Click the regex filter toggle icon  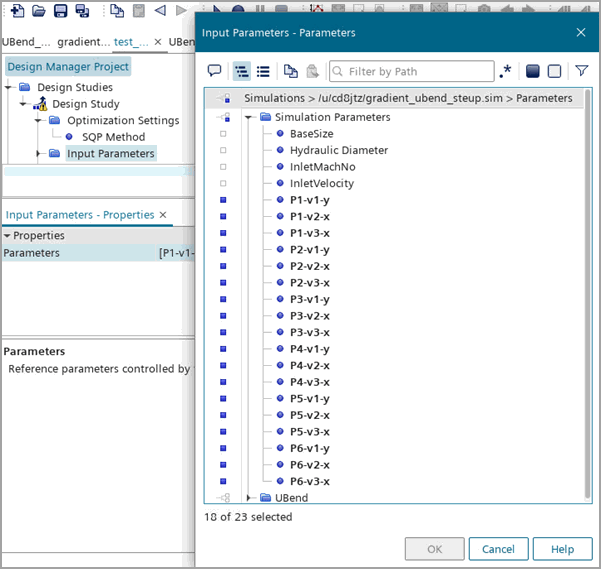[506, 71]
